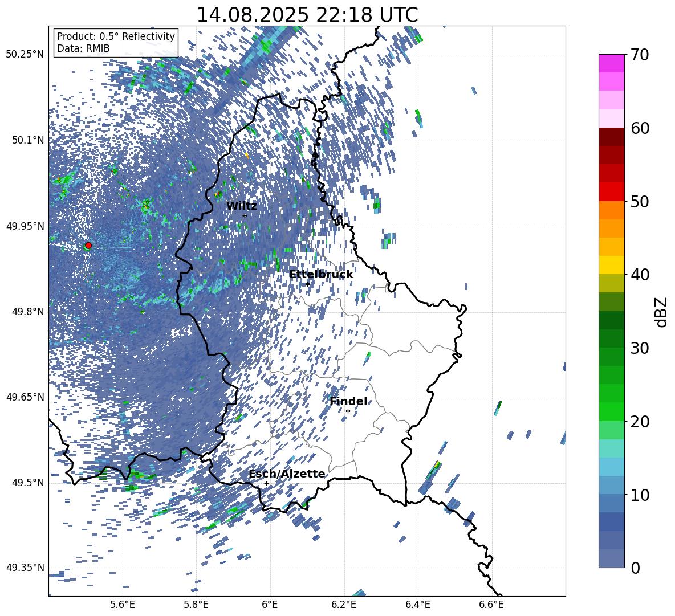Click the Wiltz city label
Screen dimensions: 675x616
[x=242, y=206]
